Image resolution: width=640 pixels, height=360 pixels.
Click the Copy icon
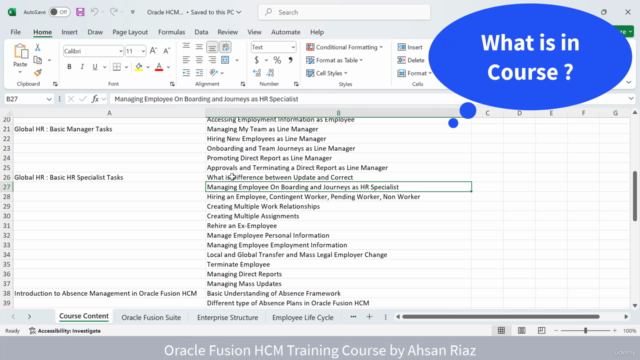pos(38,60)
